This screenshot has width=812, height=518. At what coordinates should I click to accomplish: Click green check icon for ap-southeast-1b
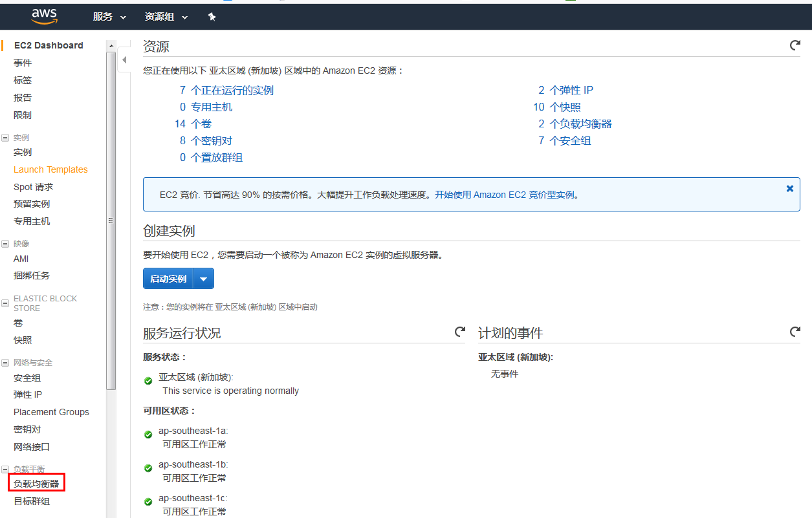(x=148, y=468)
